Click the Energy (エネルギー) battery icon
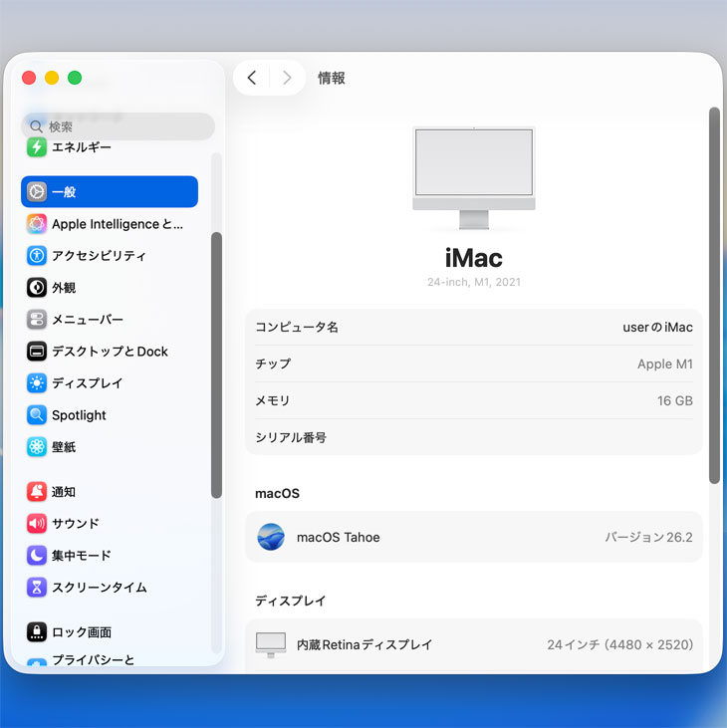 click(37, 147)
